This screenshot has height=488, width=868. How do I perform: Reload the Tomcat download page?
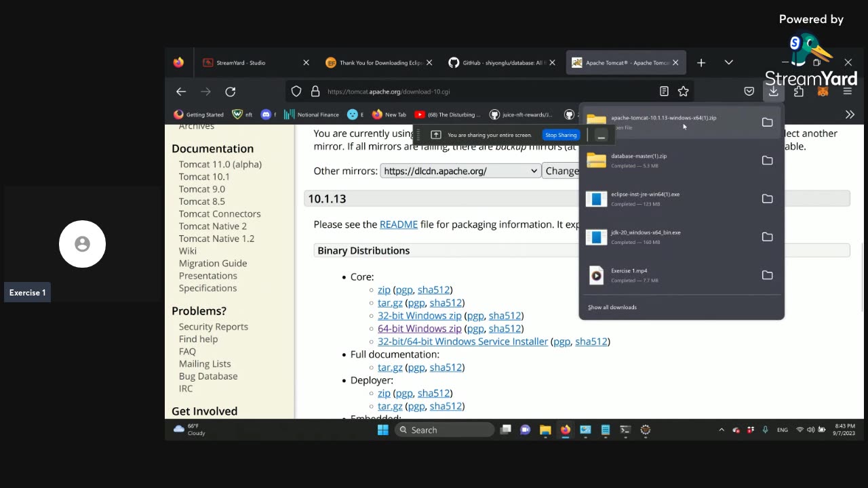point(231,91)
